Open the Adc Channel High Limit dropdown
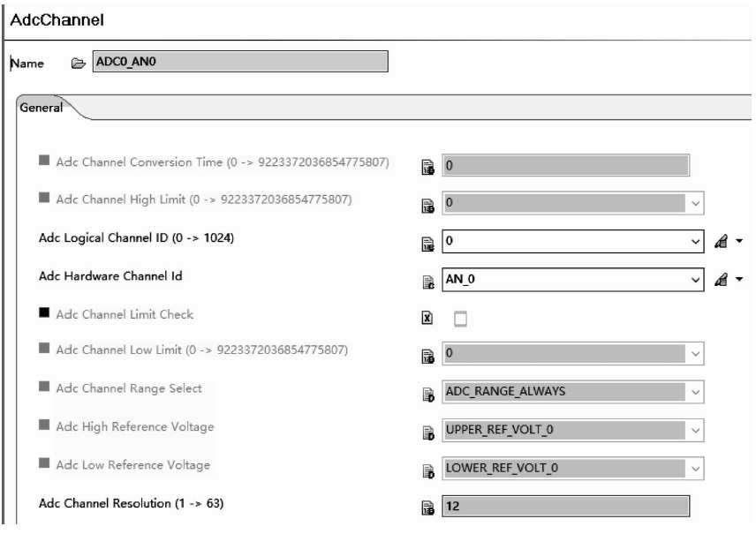 click(x=695, y=203)
